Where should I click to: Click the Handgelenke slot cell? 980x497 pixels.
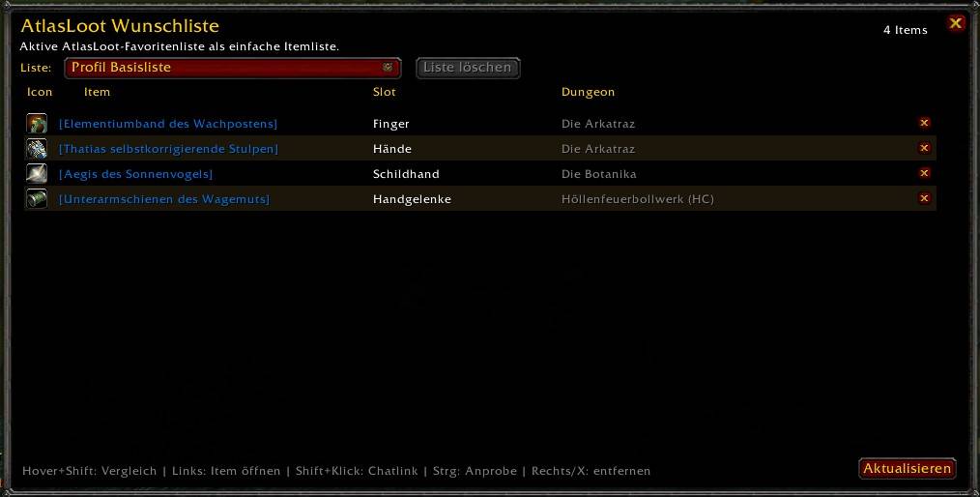[x=412, y=199]
